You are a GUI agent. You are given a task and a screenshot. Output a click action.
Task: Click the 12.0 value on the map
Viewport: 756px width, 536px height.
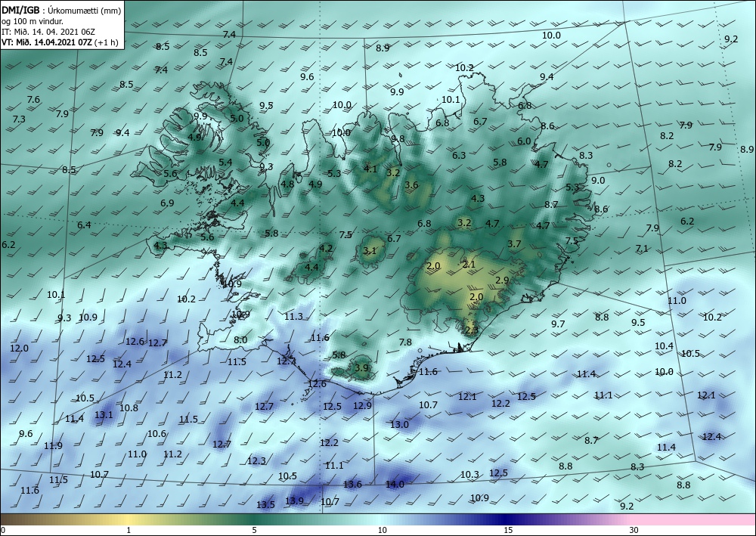[x=20, y=348]
